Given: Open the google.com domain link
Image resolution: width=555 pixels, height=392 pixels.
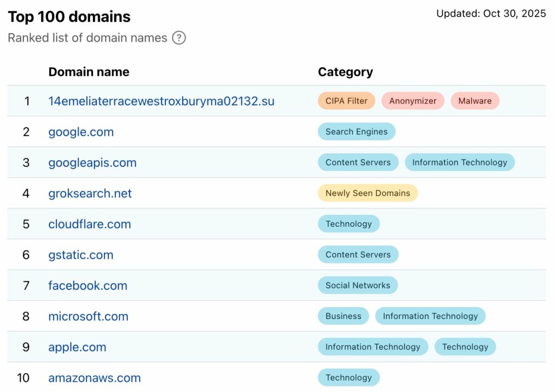Looking at the screenshot, I should (81, 132).
